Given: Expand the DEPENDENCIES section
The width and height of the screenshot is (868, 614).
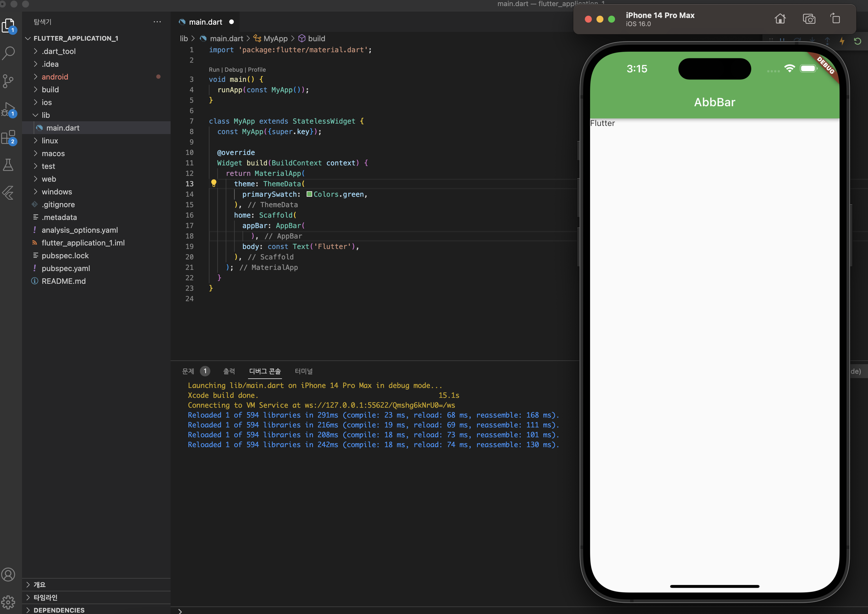Looking at the screenshot, I should (x=59, y=610).
